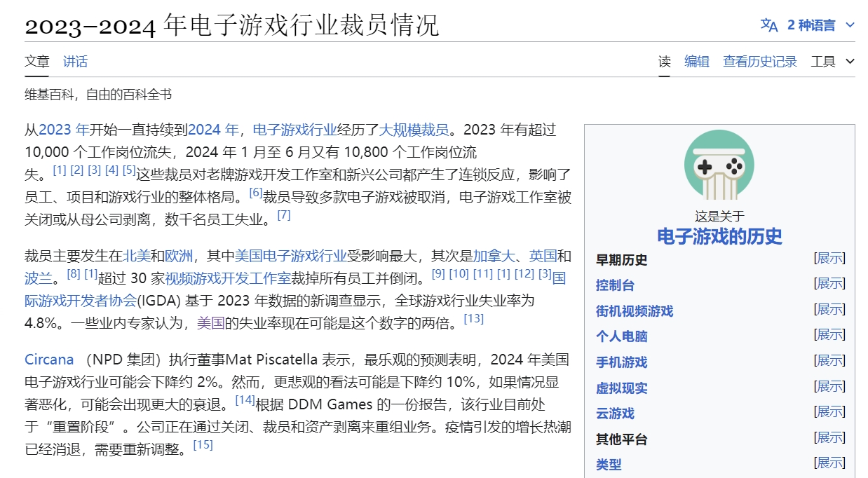The height and width of the screenshot is (478, 868).
Task: Open the 街机视频游戏 sidebar link
Action: coord(635,311)
